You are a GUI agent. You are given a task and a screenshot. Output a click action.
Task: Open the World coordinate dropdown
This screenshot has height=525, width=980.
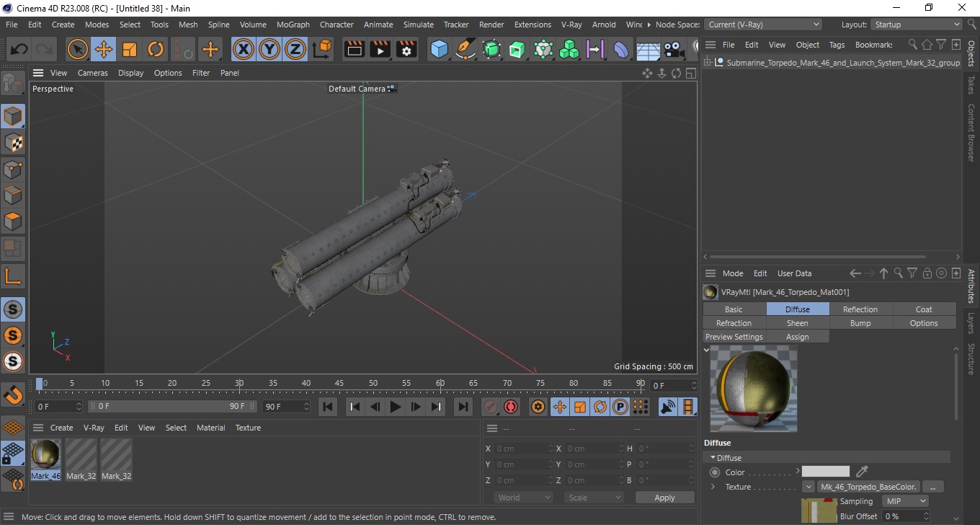coord(524,498)
